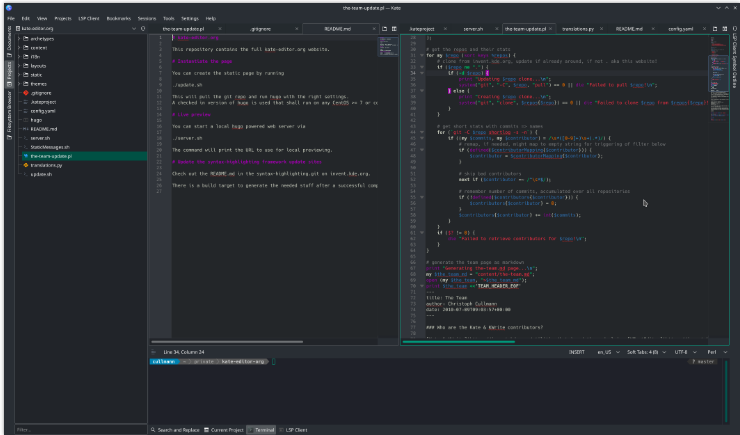Toggle the Search and Replace panel
740x435 pixels.
point(174,429)
